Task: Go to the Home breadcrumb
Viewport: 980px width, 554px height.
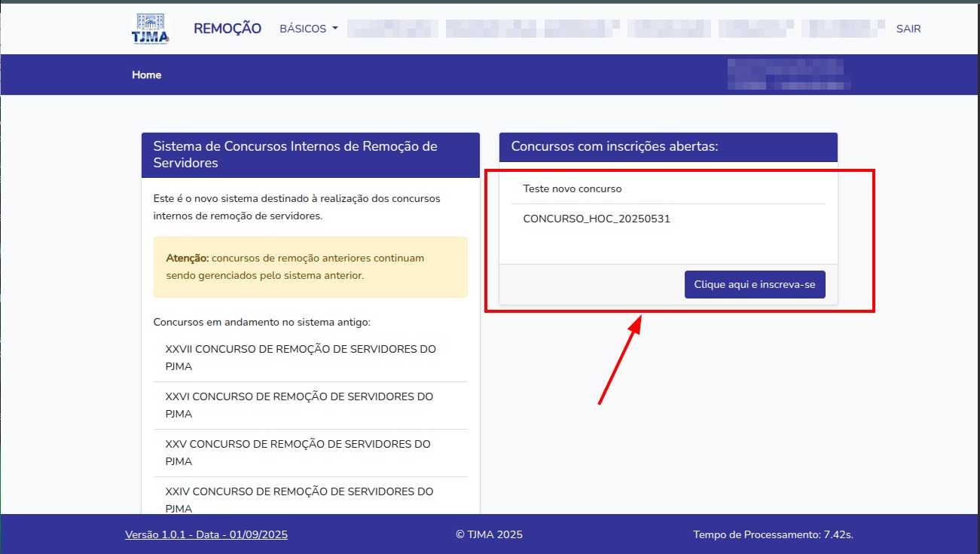Action: pyautogui.click(x=146, y=75)
